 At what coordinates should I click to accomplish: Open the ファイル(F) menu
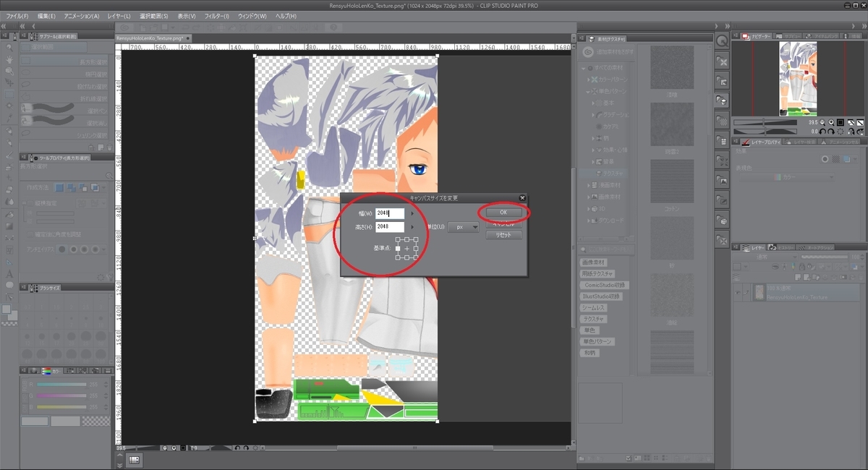pos(17,16)
